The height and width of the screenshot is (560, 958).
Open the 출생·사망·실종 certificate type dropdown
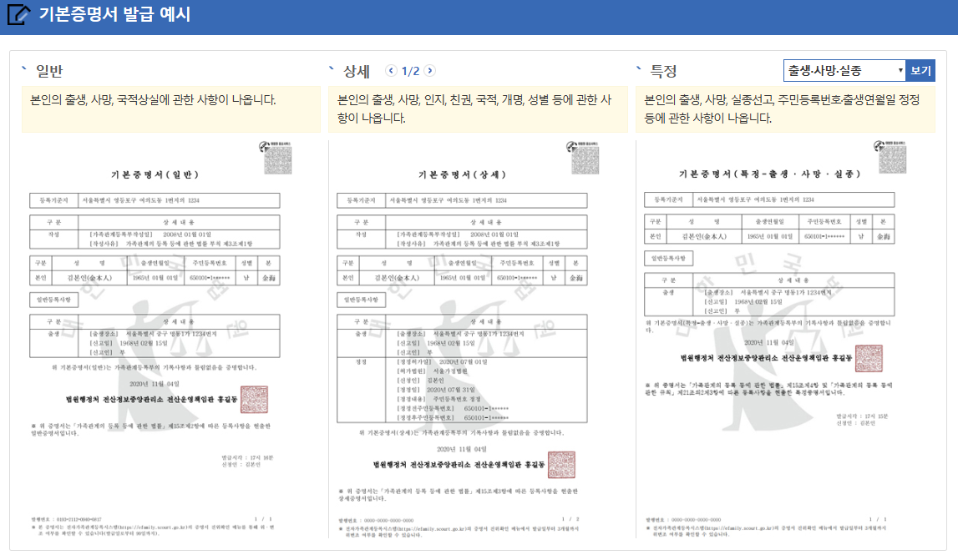click(842, 70)
